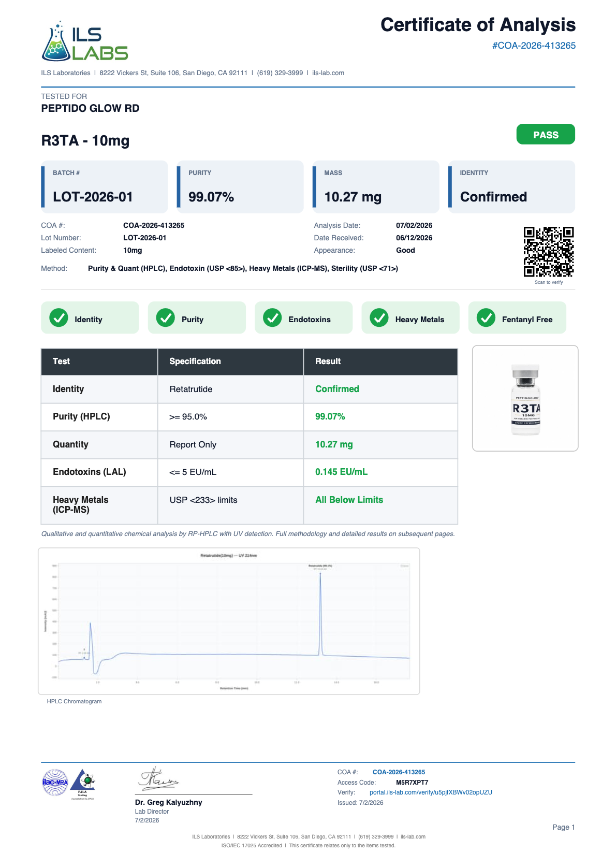Click the Date Received value 06/12/2026
The height and width of the screenshot is (853, 616).
click(414, 238)
